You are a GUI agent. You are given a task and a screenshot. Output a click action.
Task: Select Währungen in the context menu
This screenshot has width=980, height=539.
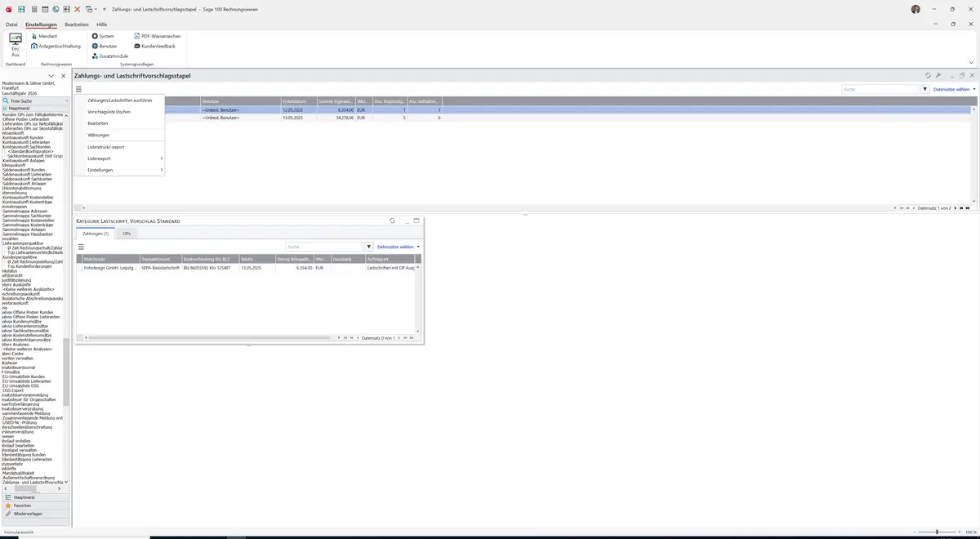[x=120, y=135]
